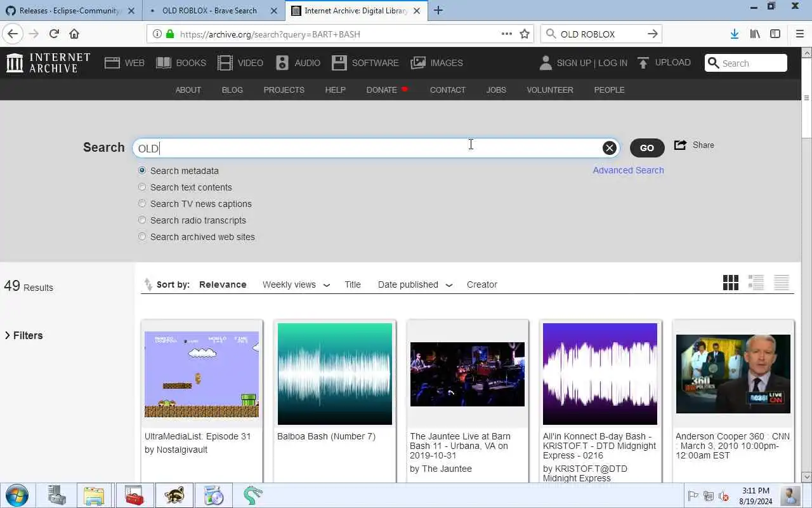The width and height of the screenshot is (812, 508).
Task: Open UltraMediaList Episode 31 thumbnail
Action: pyautogui.click(x=202, y=374)
